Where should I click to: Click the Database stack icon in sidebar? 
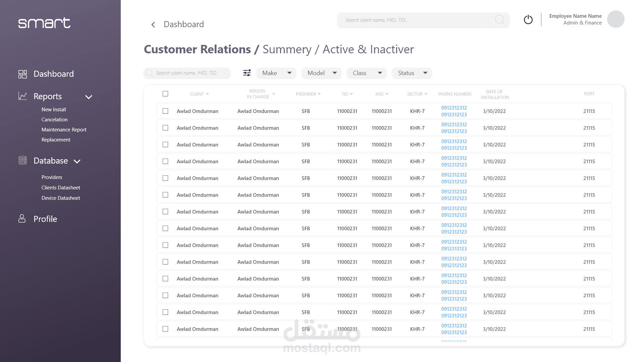22,161
